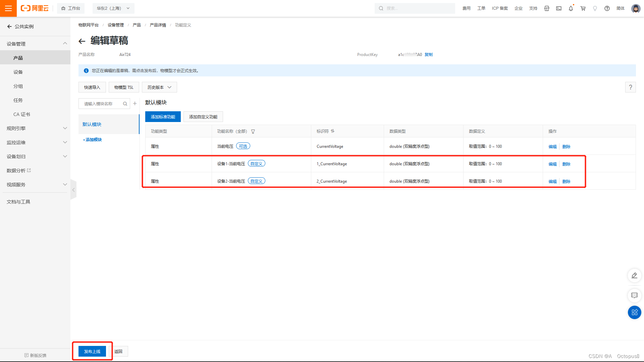The image size is (644, 362).
Task: Click the 物模型 TSL button
Action: click(x=124, y=87)
